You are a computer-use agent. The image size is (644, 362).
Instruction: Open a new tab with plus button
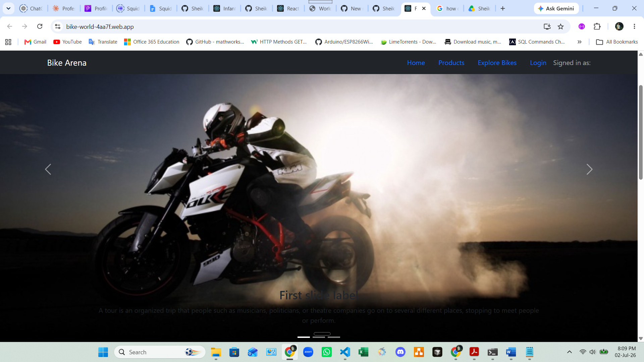[502, 8]
